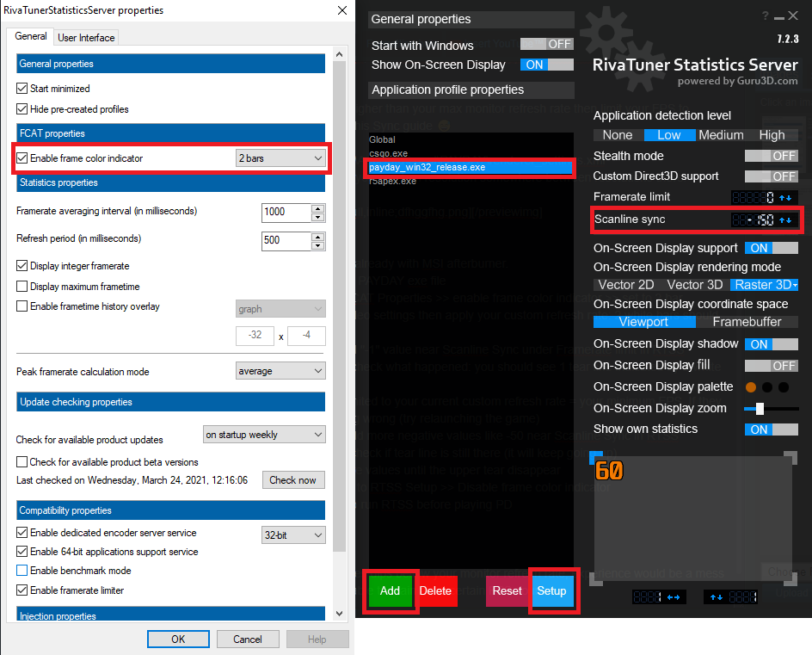Toggle Hide pre-created profiles checkbox

(22, 109)
